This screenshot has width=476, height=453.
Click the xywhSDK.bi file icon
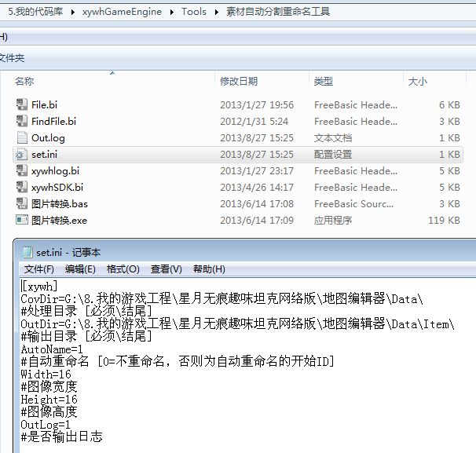22,187
